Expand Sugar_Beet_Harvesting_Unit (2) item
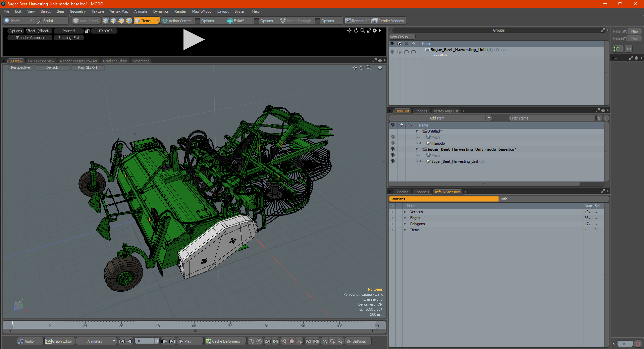Viewport: 644px width, 349px height. point(421,161)
